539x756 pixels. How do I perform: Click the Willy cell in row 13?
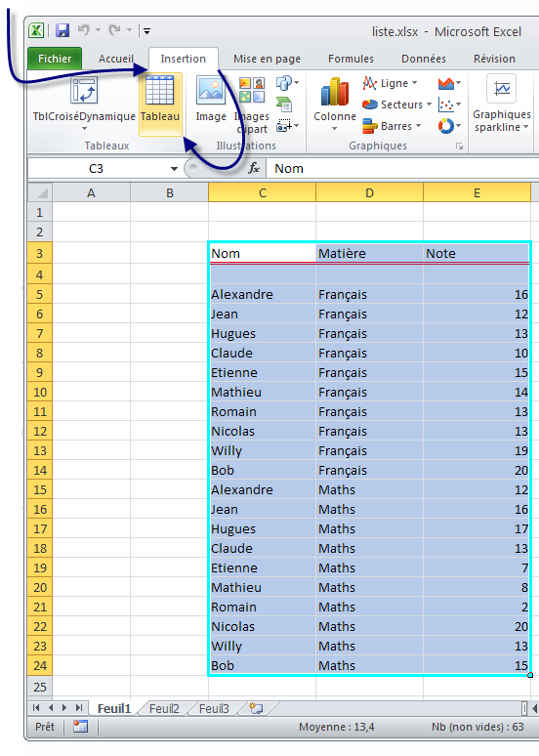[x=263, y=450]
